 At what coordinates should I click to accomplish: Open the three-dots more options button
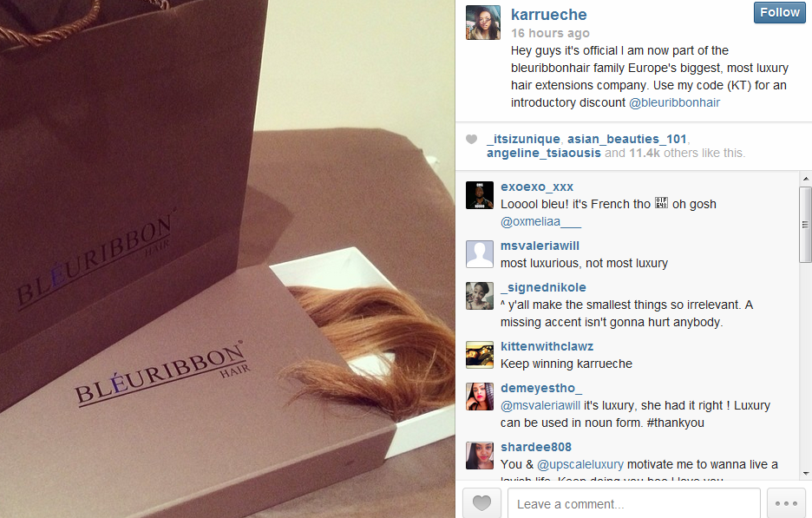(786, 503)
